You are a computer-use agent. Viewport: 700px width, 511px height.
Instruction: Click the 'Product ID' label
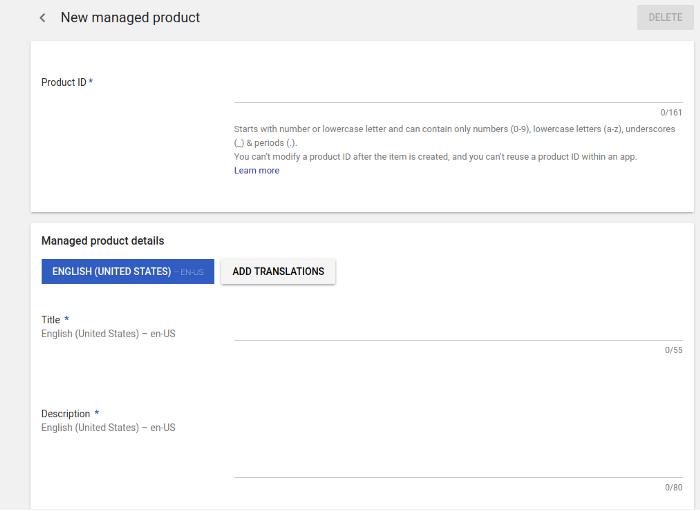pyautogui.click(x=64, y=82)
